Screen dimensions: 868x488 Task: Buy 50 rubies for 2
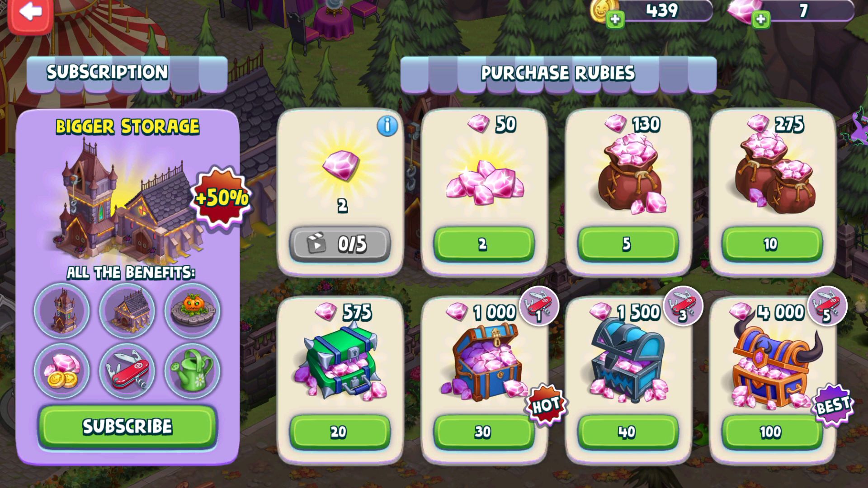484,244
